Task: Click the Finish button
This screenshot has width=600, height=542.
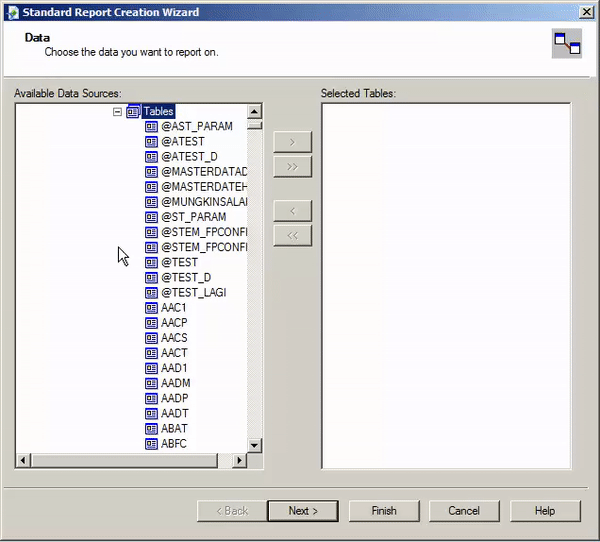Action: click(x=384, y=511)
